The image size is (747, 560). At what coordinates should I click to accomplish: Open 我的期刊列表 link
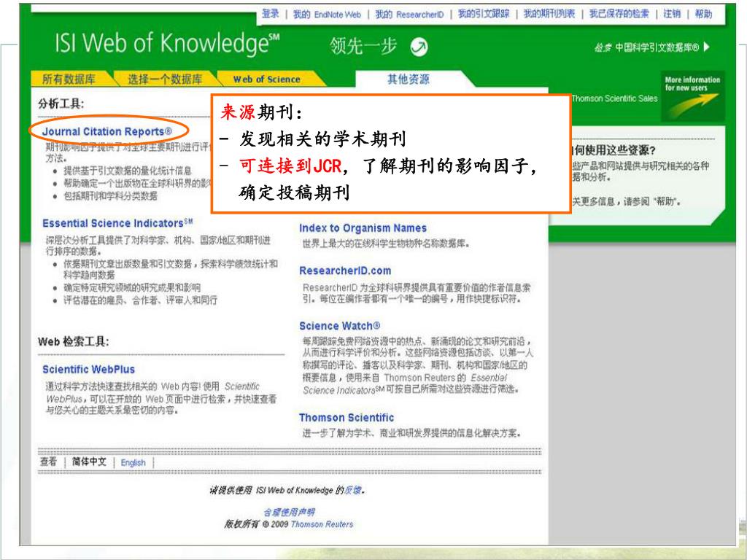pos(549,14)
